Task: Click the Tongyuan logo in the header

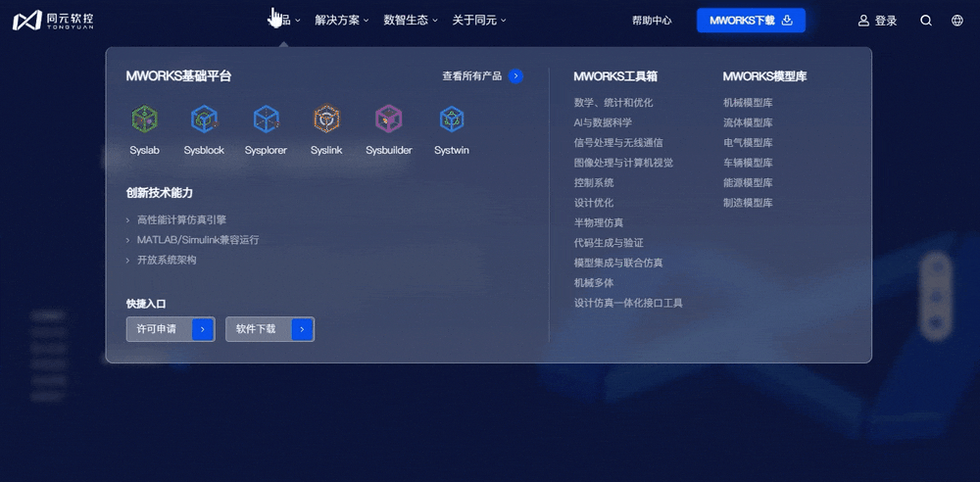Action: coord(53,20)
